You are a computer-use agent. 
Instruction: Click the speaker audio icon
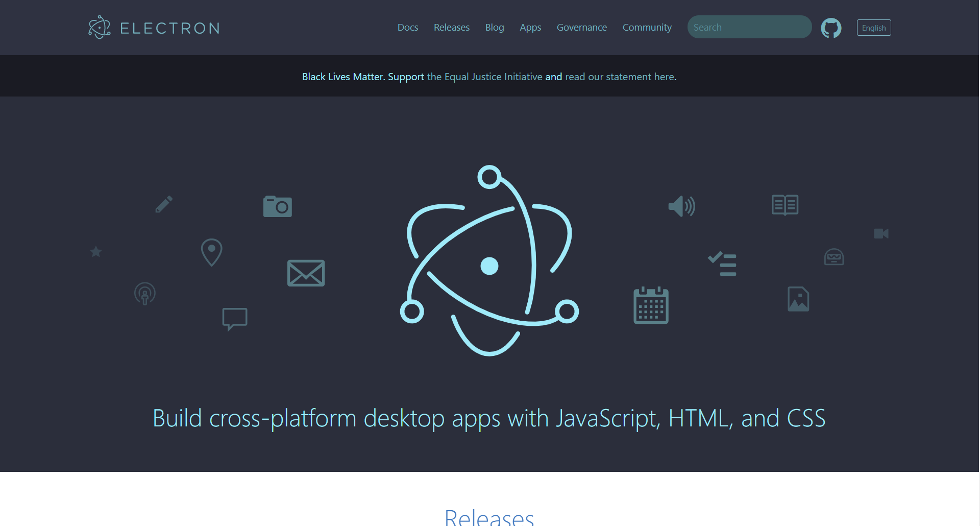(x=681, y=206)
